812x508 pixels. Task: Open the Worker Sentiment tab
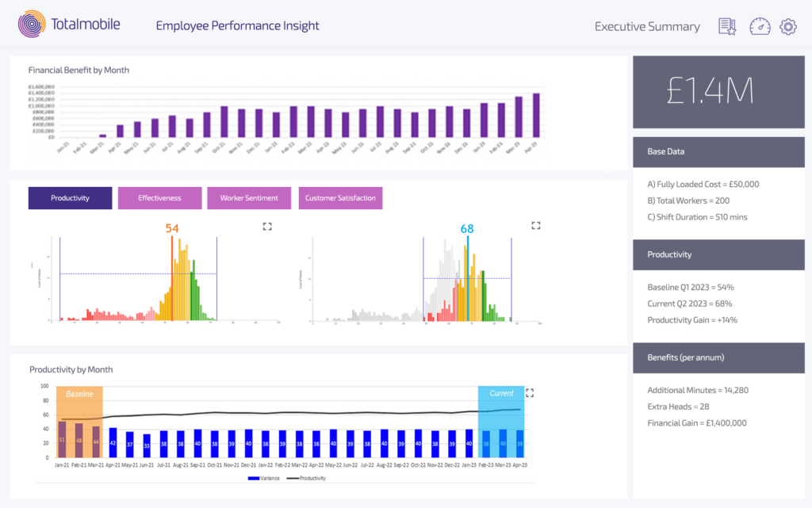click(249, 197)
